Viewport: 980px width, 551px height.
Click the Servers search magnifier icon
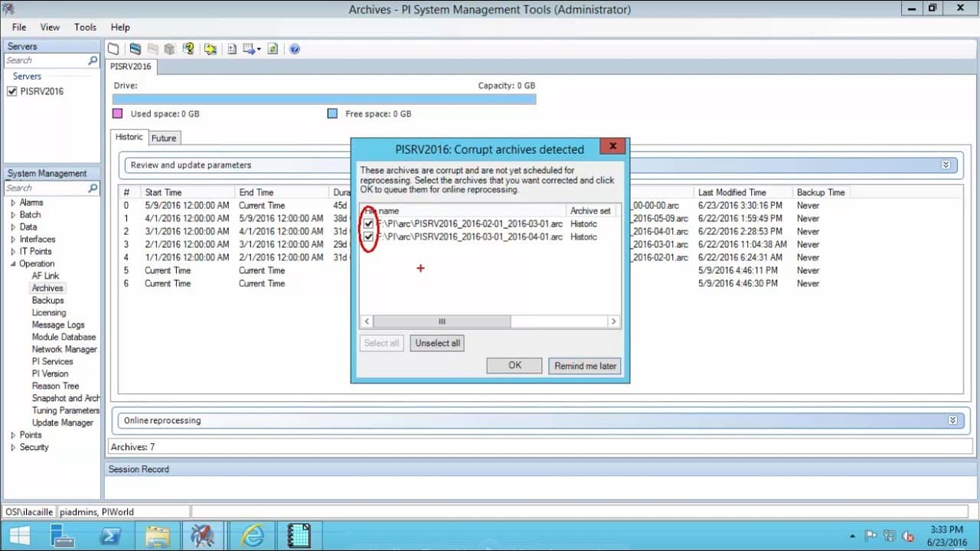click(x=93, y=60)
